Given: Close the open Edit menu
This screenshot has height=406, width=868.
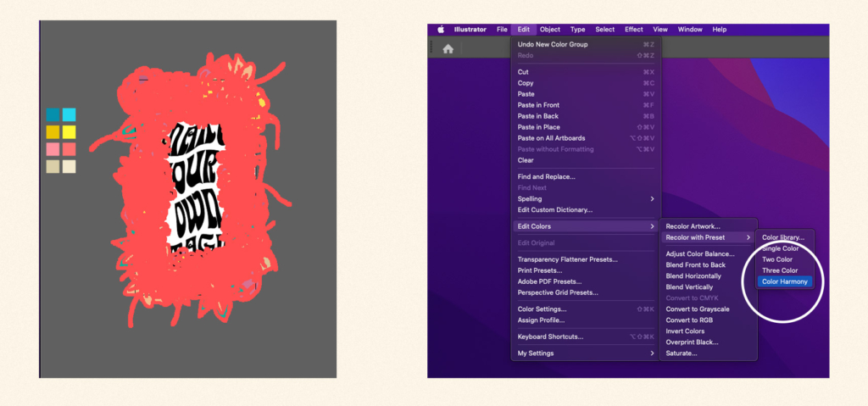Looking at the screenshot, I should tap(524, 30).
